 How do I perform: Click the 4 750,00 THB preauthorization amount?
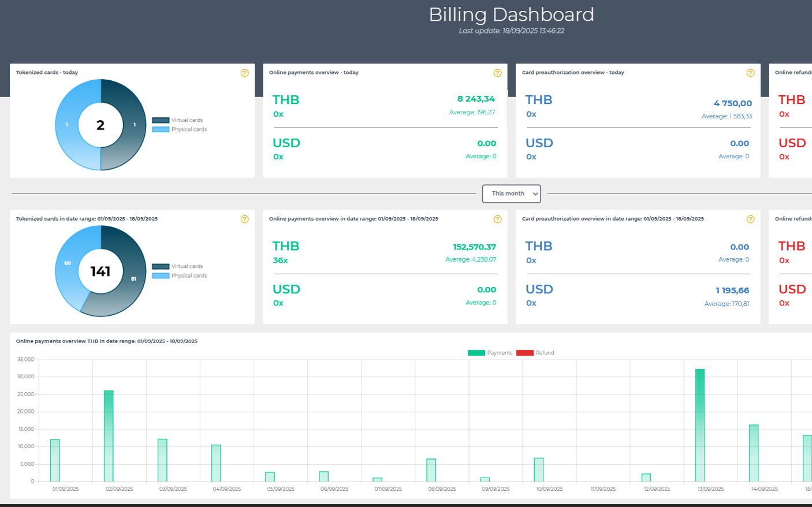[x=732, y=104]
